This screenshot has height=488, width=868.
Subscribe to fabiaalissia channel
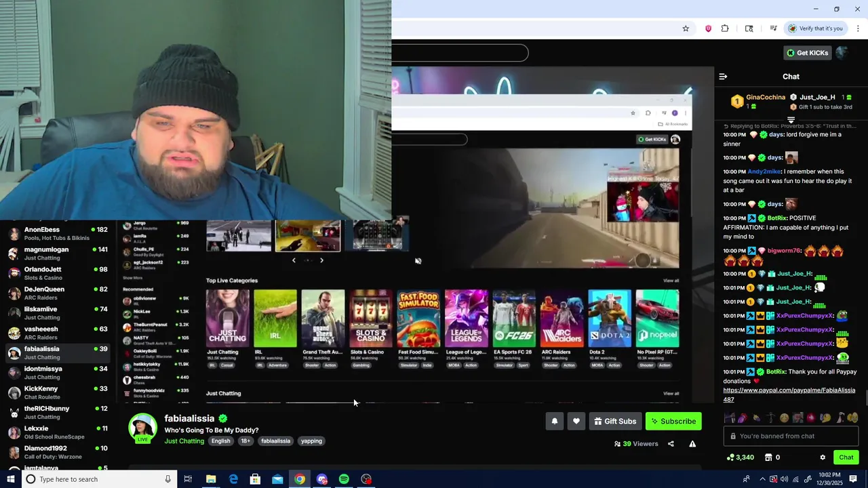click(673, 422)
